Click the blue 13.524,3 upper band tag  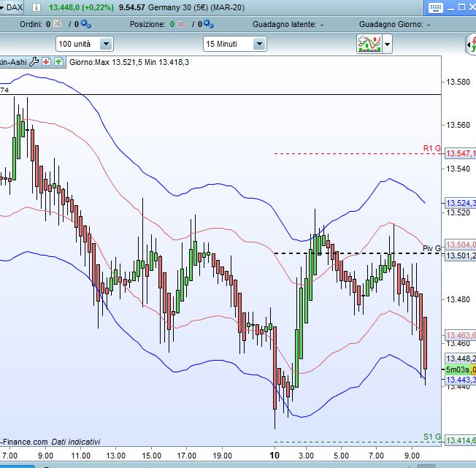pyautogui.click(x=461, y=203)
